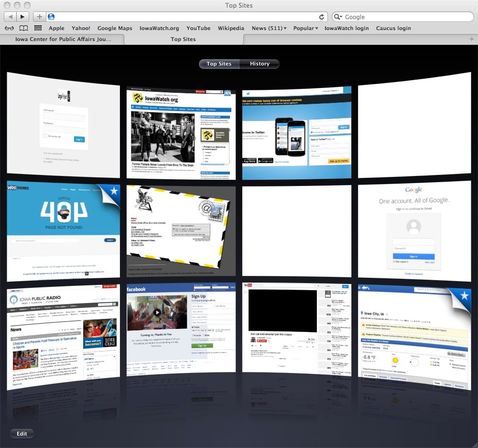The height and width of the screenshot is (448, 478).
Task: Open the IowaWatch login bookmark
Action: 346,28
